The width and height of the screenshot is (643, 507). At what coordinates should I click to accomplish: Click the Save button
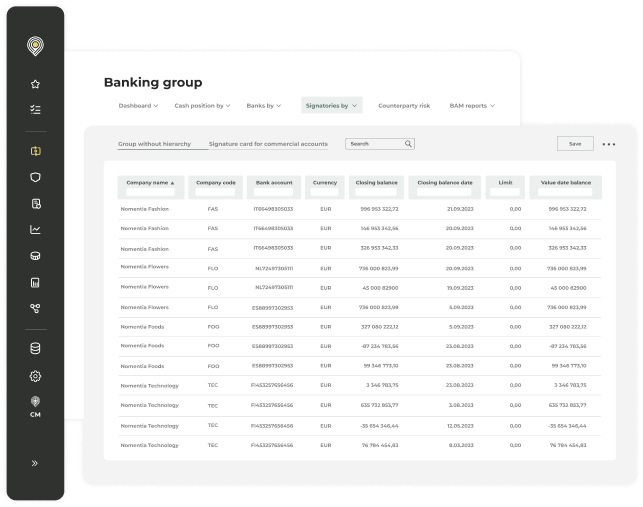click(x=575, y=144)
